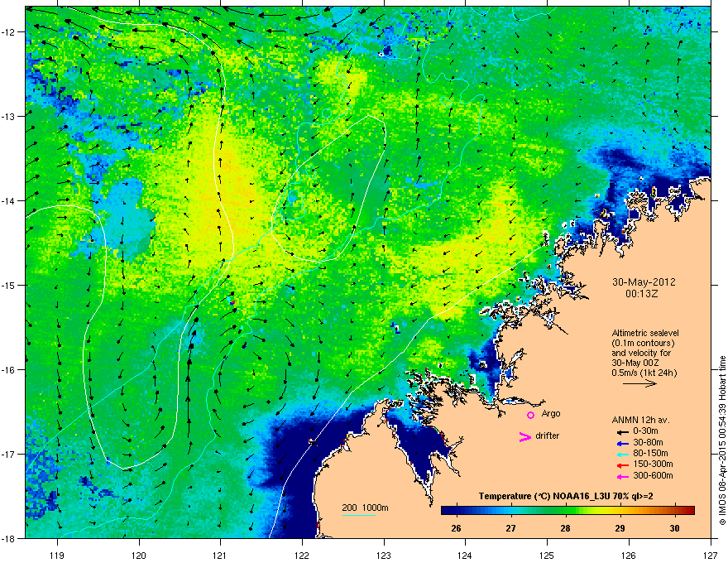Click the colorbar value 28
The width and height of the screenshot is (728, 563).
click(565, 528)
